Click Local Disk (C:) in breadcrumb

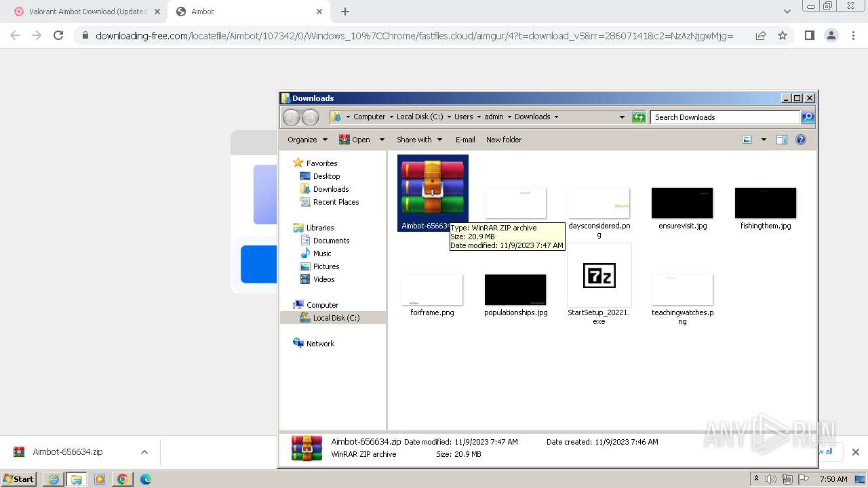420,117
